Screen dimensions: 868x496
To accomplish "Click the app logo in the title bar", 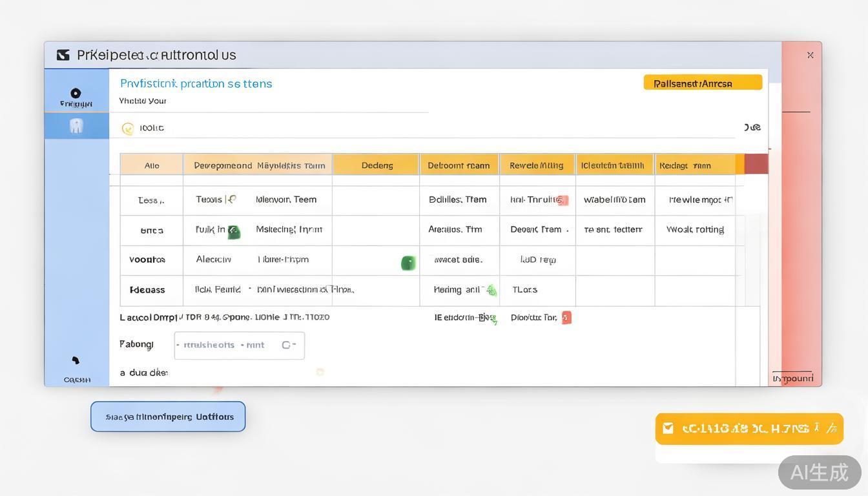I will point(63,55).
